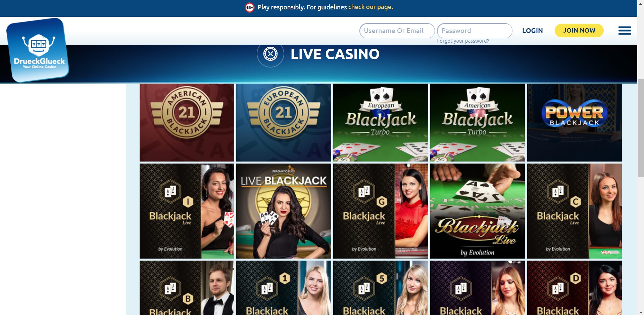Open Blackjack Live I by Evolution

coord(187,211)
